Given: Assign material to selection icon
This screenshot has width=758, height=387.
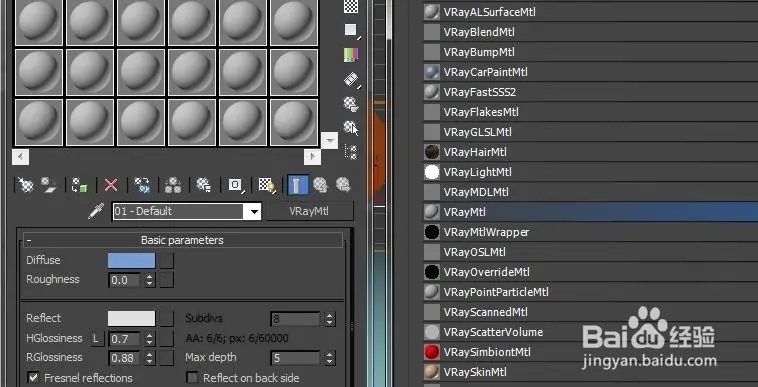Looking at the screenshot, I should [80, 185].
